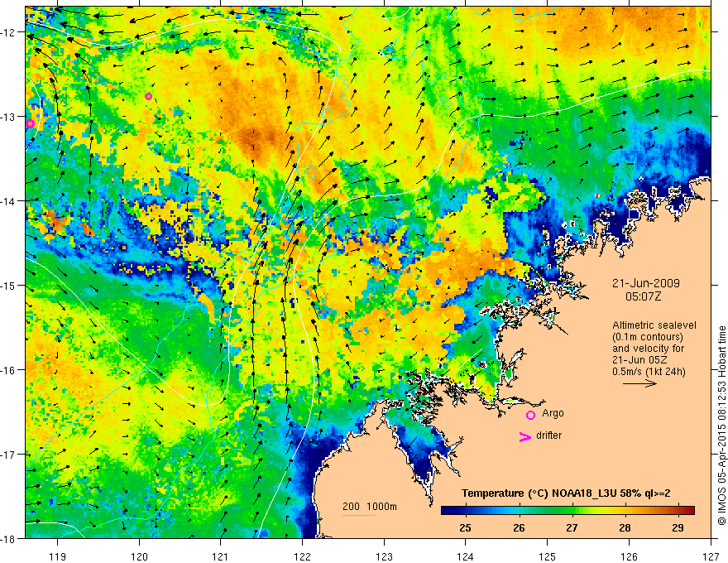
Task: Click the drifter legend label
Action: click(x=548, y=435)
